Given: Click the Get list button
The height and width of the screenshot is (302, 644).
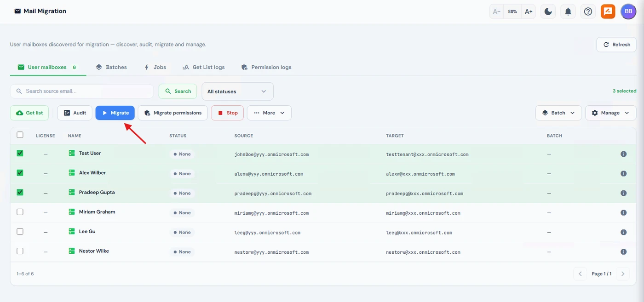Looking at the screenshot, I should [29, 113].
